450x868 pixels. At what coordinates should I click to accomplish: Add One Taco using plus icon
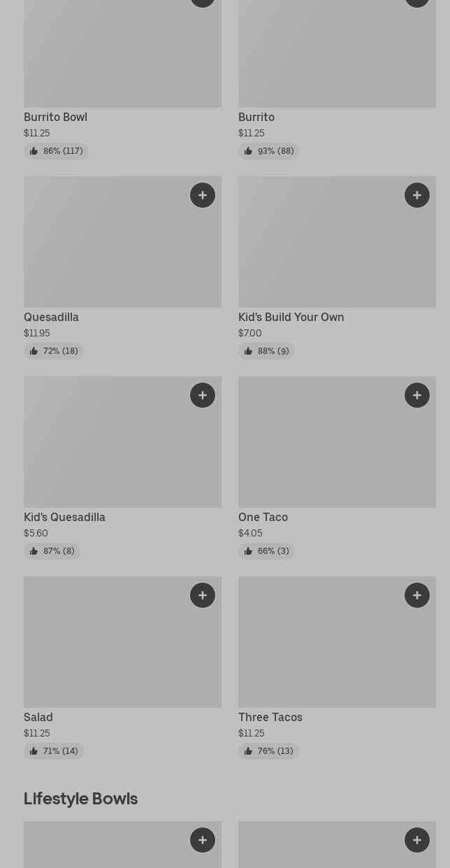tap(417, 395)
